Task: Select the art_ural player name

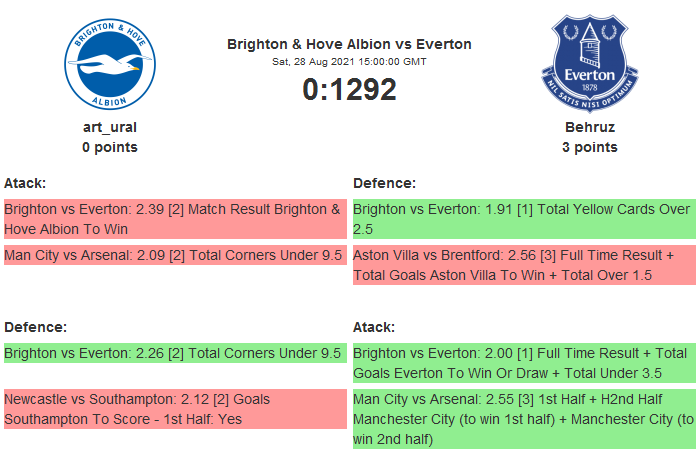Action: click(x=110, y=127)
